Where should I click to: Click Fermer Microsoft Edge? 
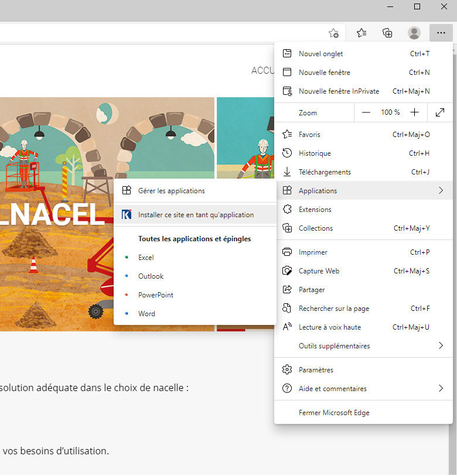334,413
